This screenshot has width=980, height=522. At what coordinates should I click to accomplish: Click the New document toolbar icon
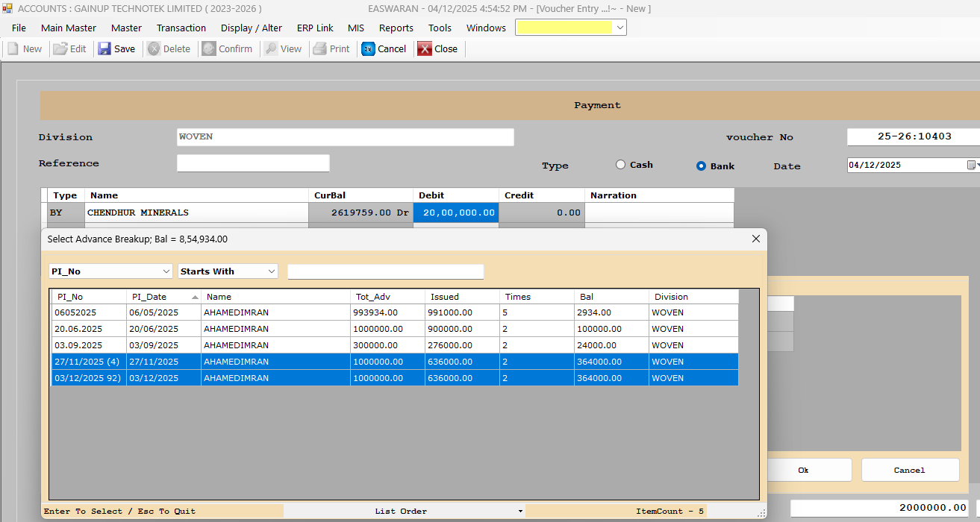tap(13, 48)
